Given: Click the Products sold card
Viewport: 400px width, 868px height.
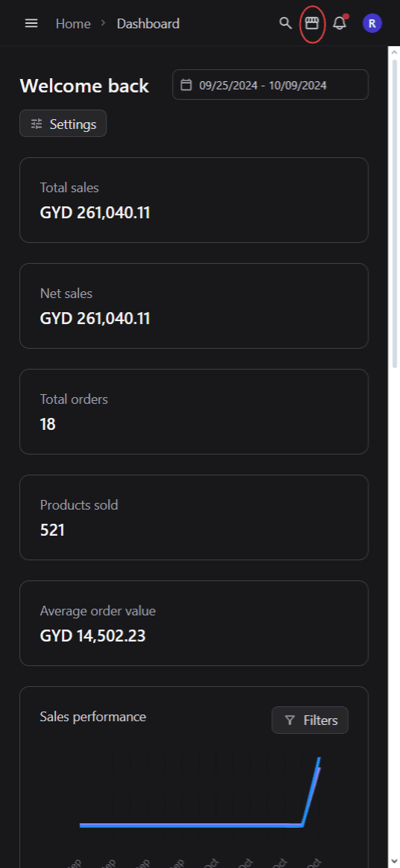Looking at the screenshot, I should click(x=194, y=517).
